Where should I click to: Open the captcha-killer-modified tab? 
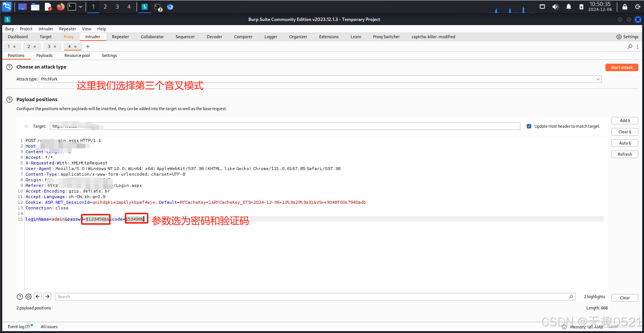(433, 37)
